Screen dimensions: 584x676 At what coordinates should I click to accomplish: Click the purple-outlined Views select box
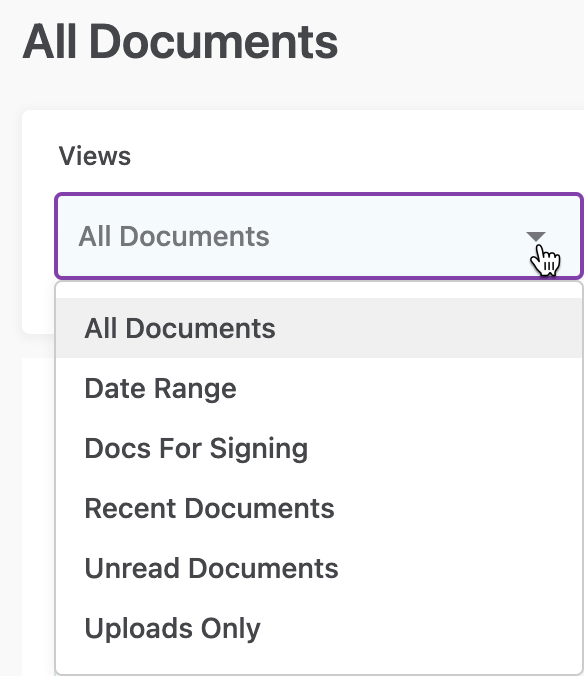point(319,236)
